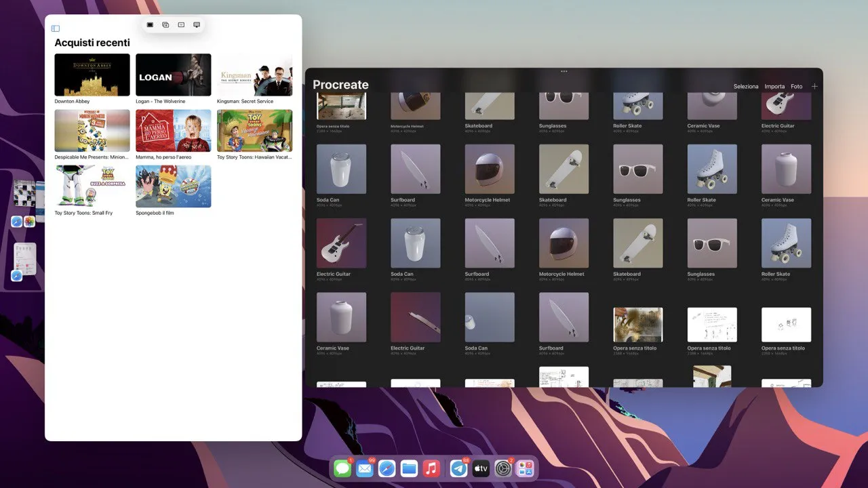Play Spongebob il film from recent purchases
868x488 pixels.
tap(173, 186)
